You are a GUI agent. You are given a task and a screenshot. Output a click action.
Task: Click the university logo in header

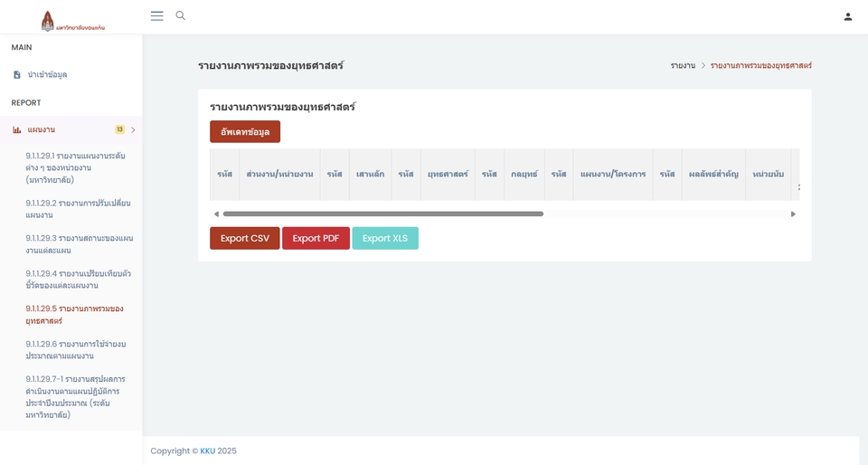click(x=72, y=21)
